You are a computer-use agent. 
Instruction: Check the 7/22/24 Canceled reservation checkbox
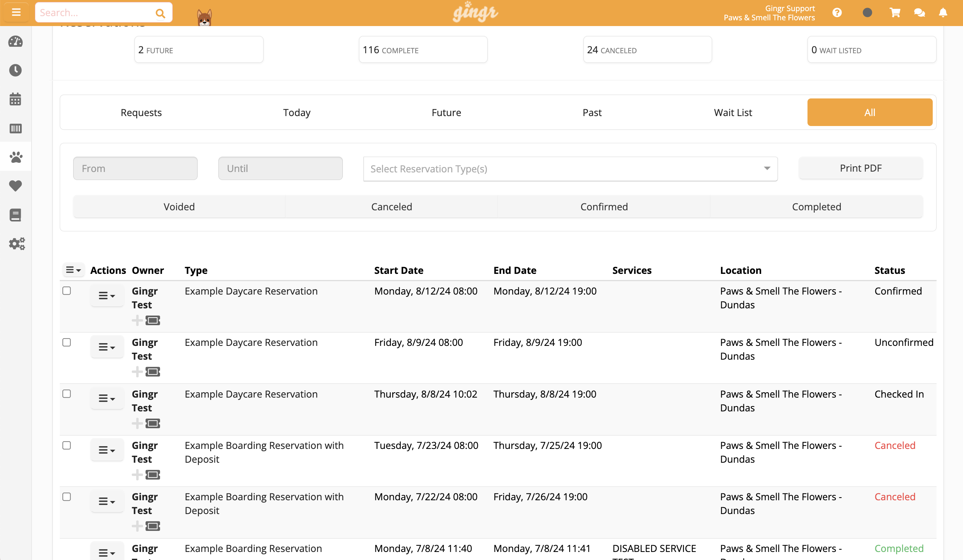[x=67, y=496]
